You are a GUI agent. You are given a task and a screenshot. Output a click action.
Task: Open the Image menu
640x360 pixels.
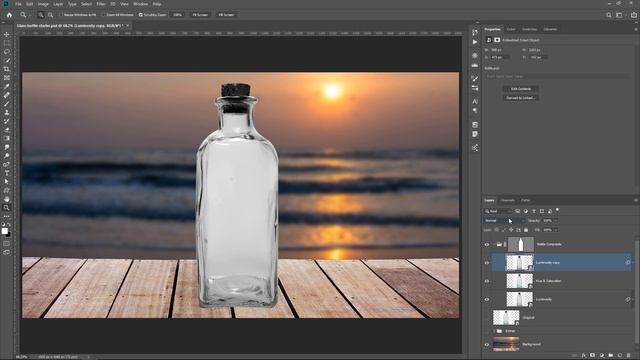click(x=43, y=4)
